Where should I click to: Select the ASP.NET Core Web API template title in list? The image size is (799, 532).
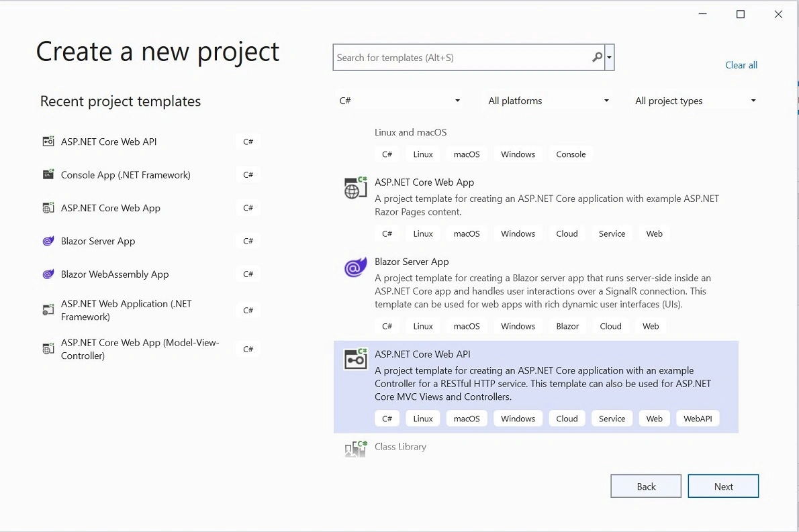pos(422,354)
